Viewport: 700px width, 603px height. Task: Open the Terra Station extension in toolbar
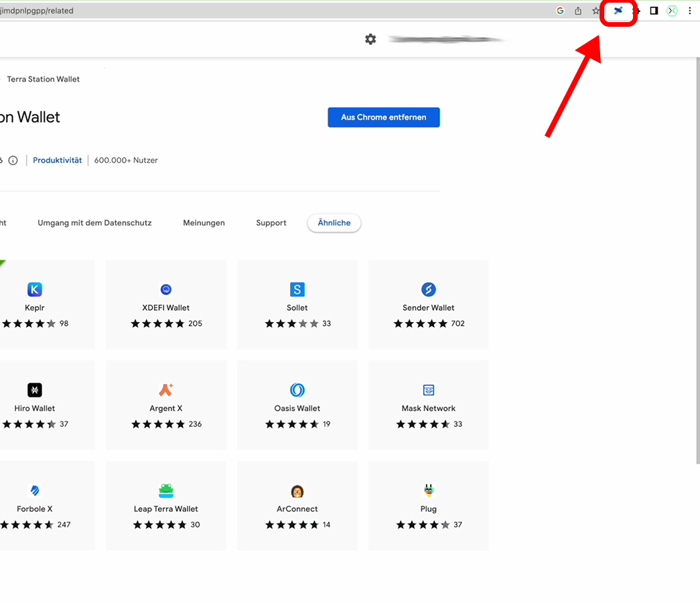[x=618, y=11]
